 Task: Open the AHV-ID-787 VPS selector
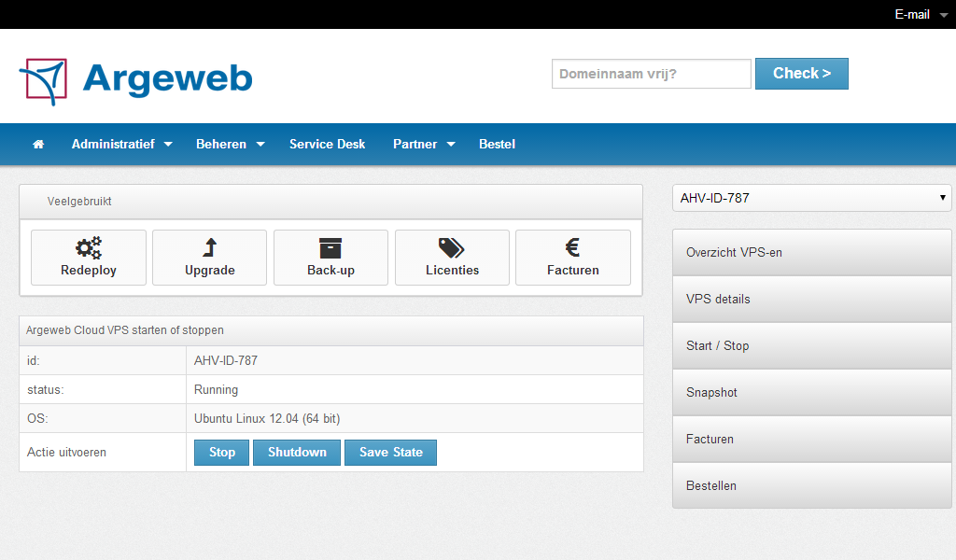click(x=811, y=198)
